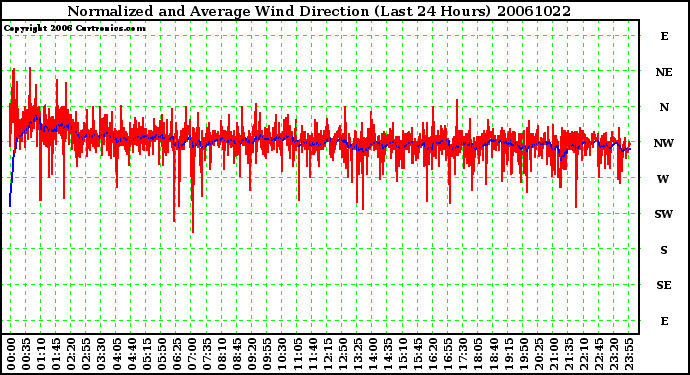The height and width of the screenshot is (375, 690).
Task: Click the 02:20 time label
Action: point(71,354)
